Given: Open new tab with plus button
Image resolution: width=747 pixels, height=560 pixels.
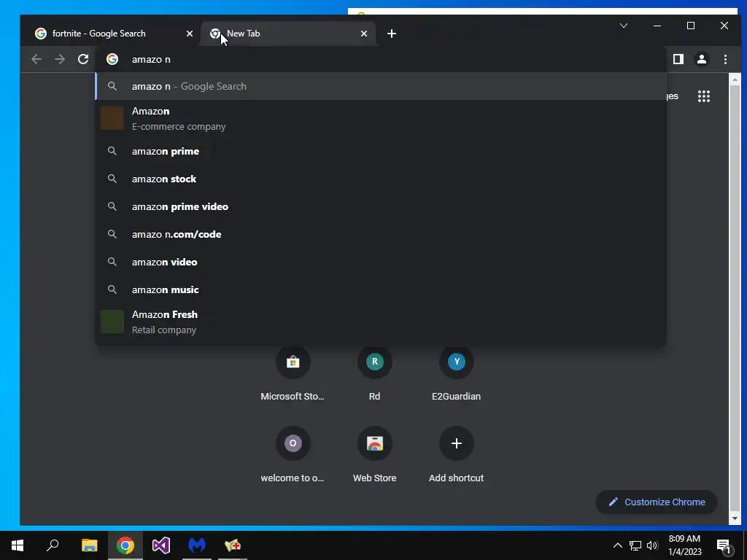Looking at the screenshot, I should [392, 34].
